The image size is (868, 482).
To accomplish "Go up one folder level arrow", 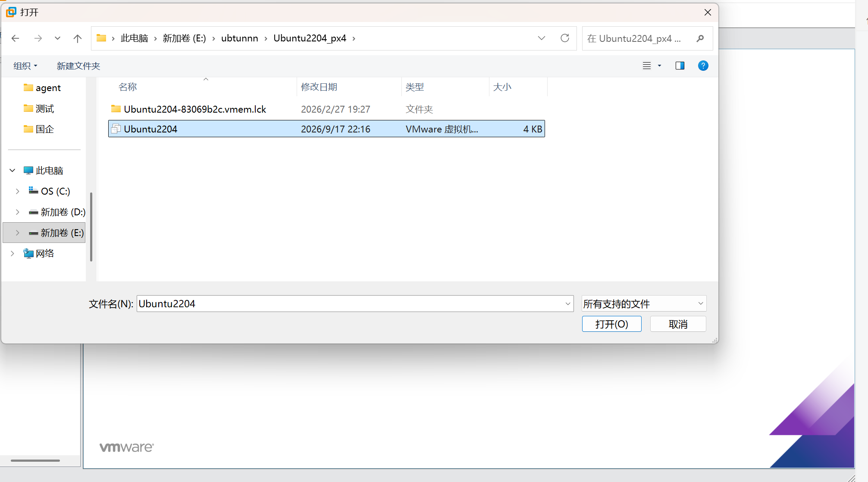I will [x=78, y=38].
